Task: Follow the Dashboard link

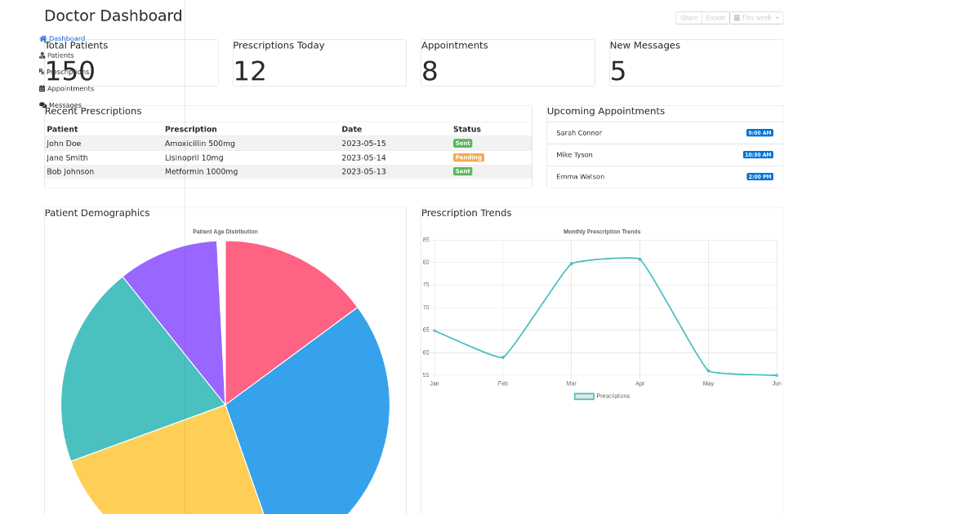Action: click(67, 38)
